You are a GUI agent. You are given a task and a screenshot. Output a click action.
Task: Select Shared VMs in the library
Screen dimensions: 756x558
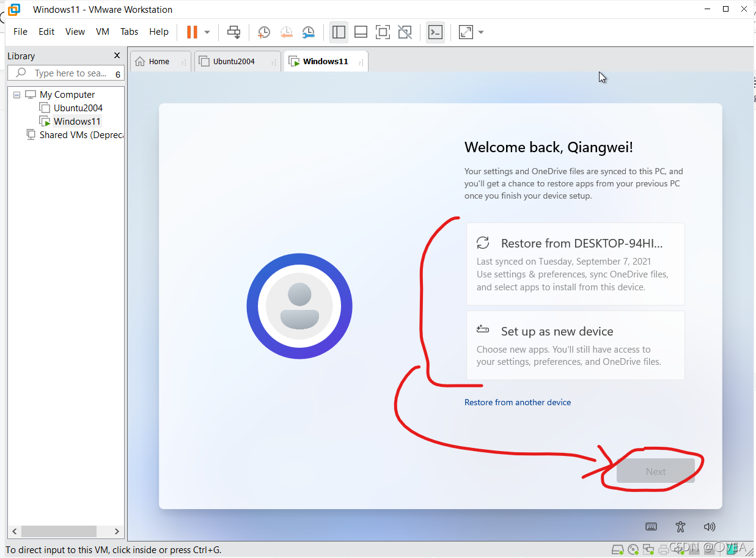click(81, 135)
